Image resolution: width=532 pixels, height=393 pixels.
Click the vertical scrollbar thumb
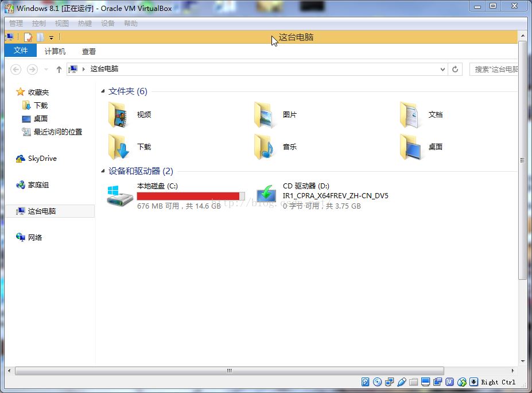[x=522, y=160]
